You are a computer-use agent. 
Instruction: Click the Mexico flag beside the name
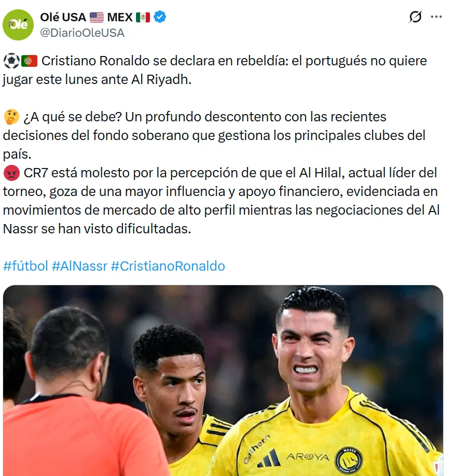(143, 17)
